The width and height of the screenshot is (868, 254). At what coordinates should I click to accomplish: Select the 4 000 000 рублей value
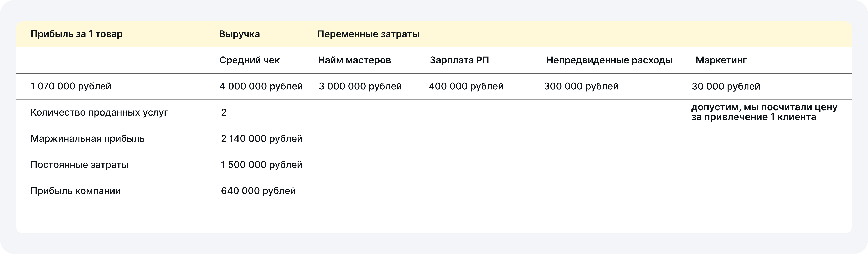point(261,86)
